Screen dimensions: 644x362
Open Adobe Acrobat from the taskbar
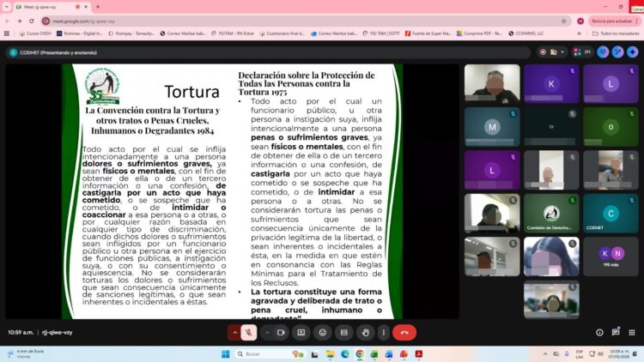pos(418,353)
